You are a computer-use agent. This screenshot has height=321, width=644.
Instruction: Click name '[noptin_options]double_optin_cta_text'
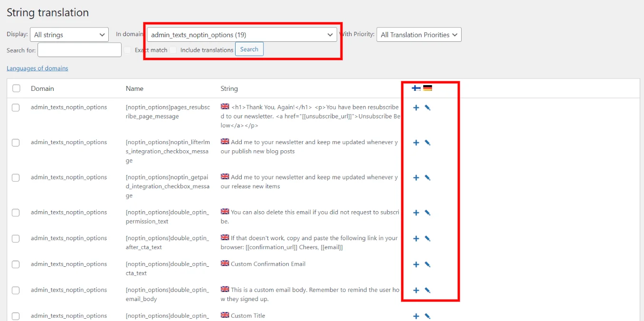[x=167, y=268]
